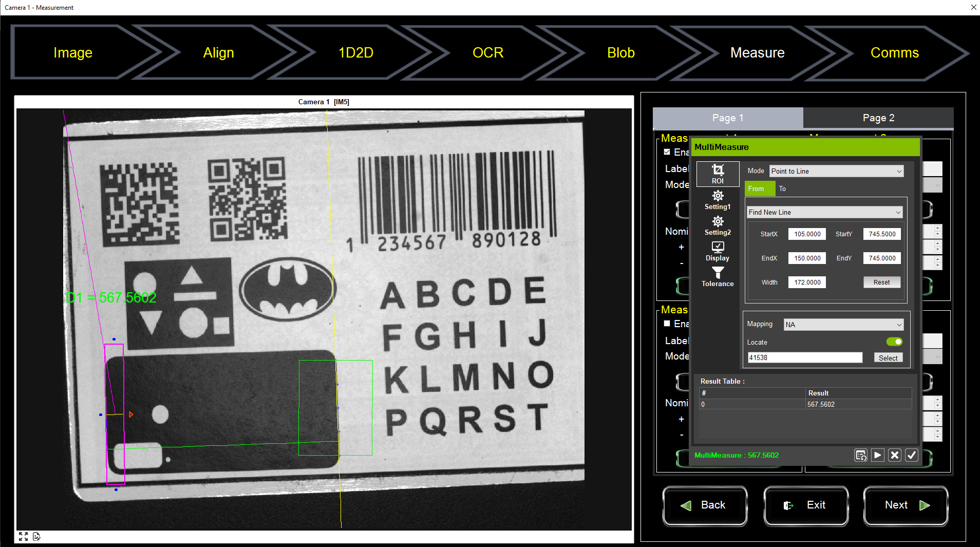The width and height of the screenshot is (980, 547).
Task: Switch to the To tab
Action: coord(782,188)
